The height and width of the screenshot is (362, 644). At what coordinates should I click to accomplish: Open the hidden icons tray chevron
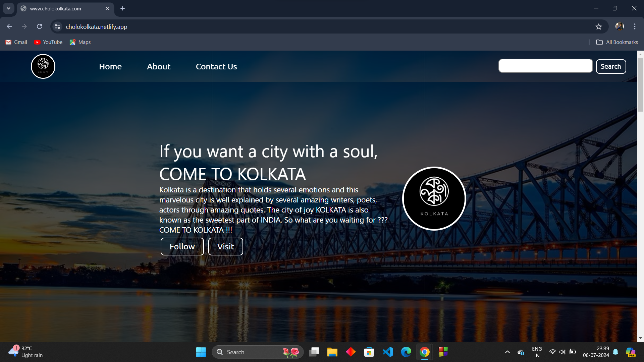[x=507, y=352]
